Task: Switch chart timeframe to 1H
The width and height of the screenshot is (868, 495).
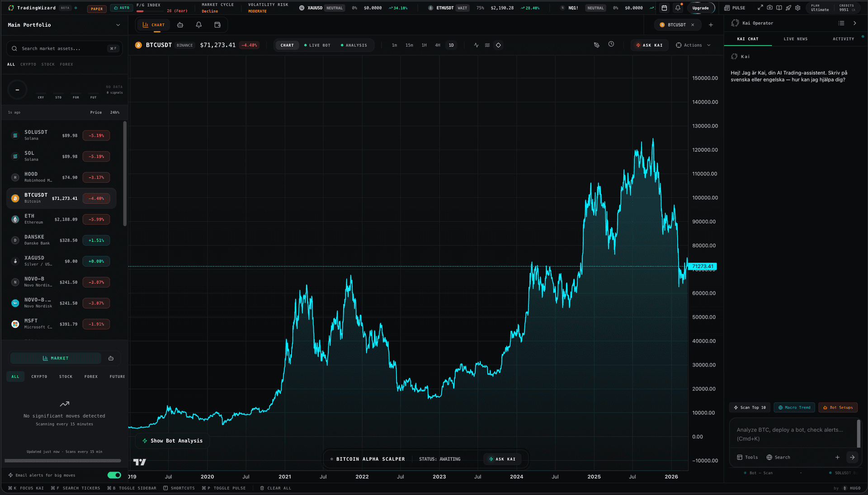Action: point(424,45)
